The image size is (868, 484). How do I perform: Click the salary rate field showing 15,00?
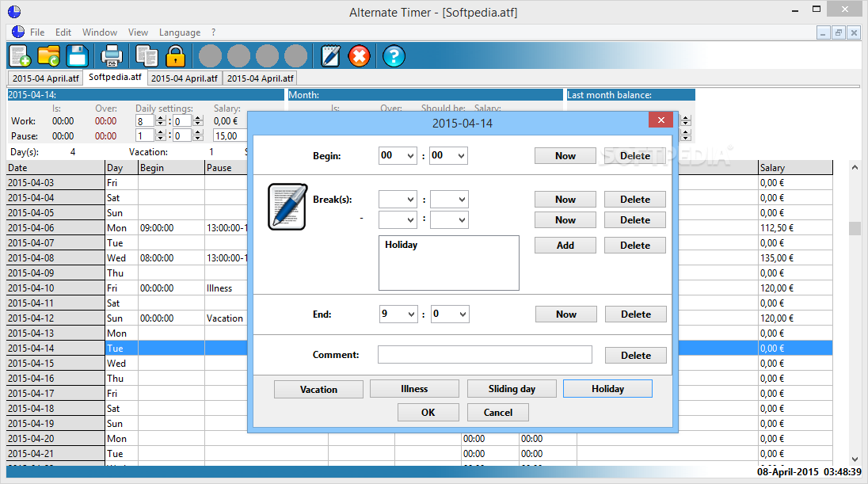pyautogui.click(x=230, y=135)
